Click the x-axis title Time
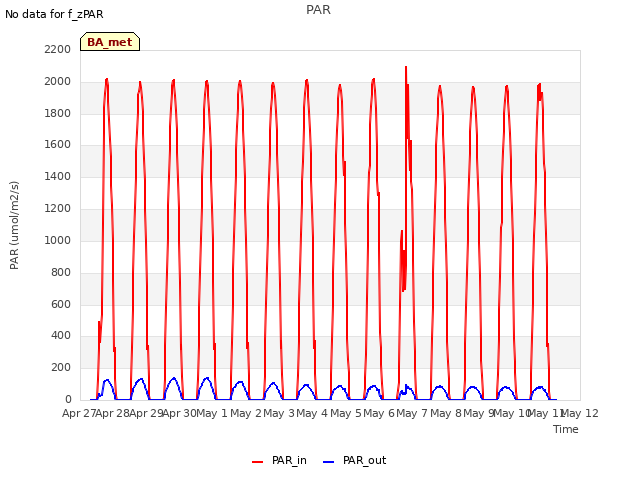The image size is (640, 480). point(566,429)
